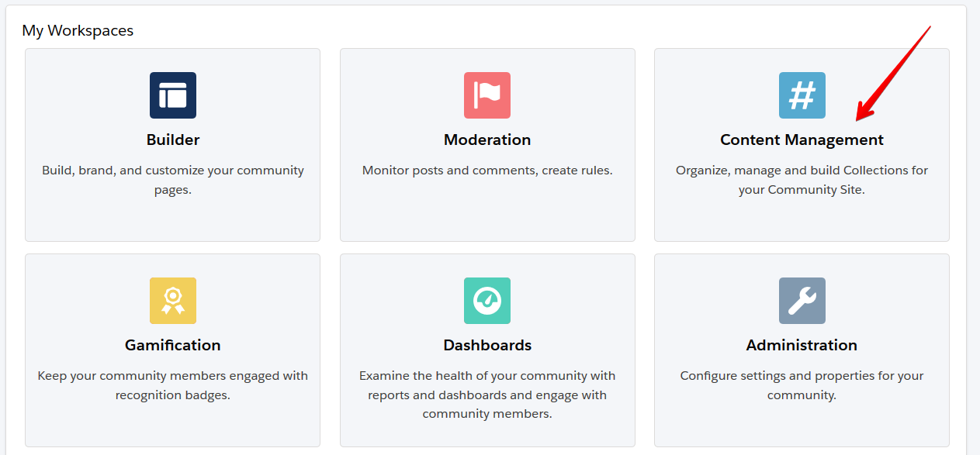980x455 pixels.
Task: Click the Builder layout icon
Action: point(172,95)
